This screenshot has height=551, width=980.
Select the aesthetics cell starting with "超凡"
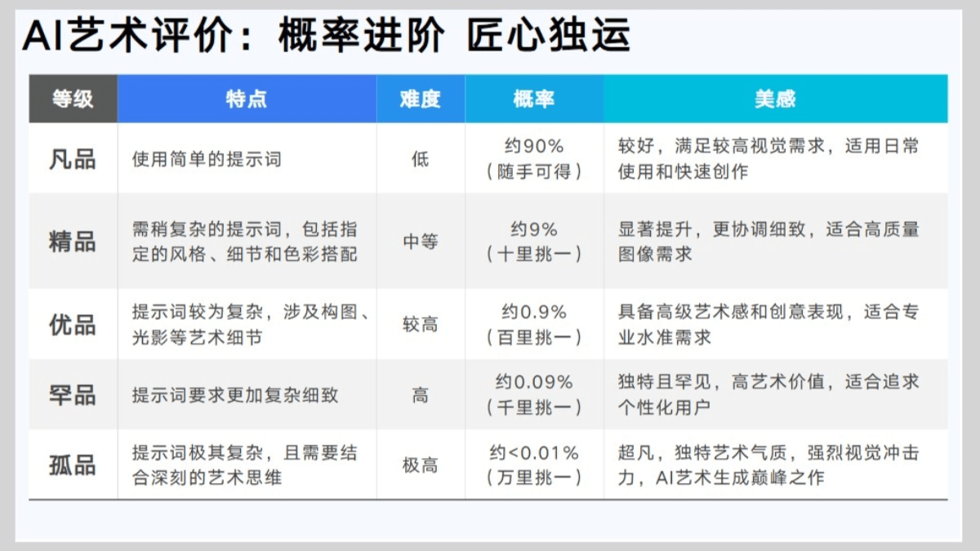point(768,465)
